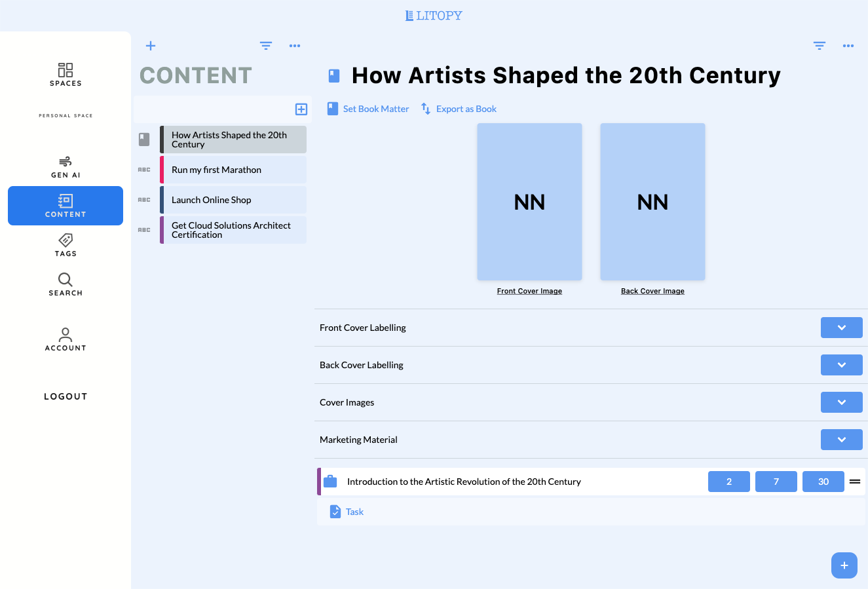Click the add-box icon in content list
The height and width of the screenshot is (589, 868).
tap(301, 109)
